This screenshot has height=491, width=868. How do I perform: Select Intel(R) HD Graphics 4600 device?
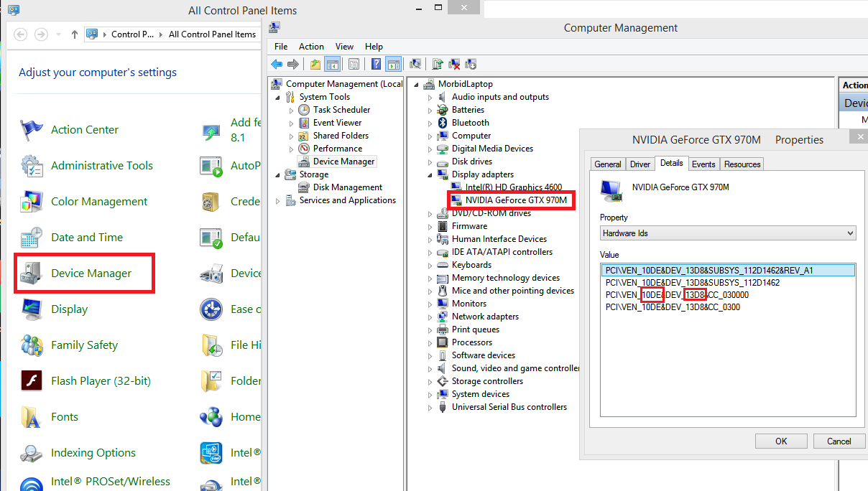[514, 187]
